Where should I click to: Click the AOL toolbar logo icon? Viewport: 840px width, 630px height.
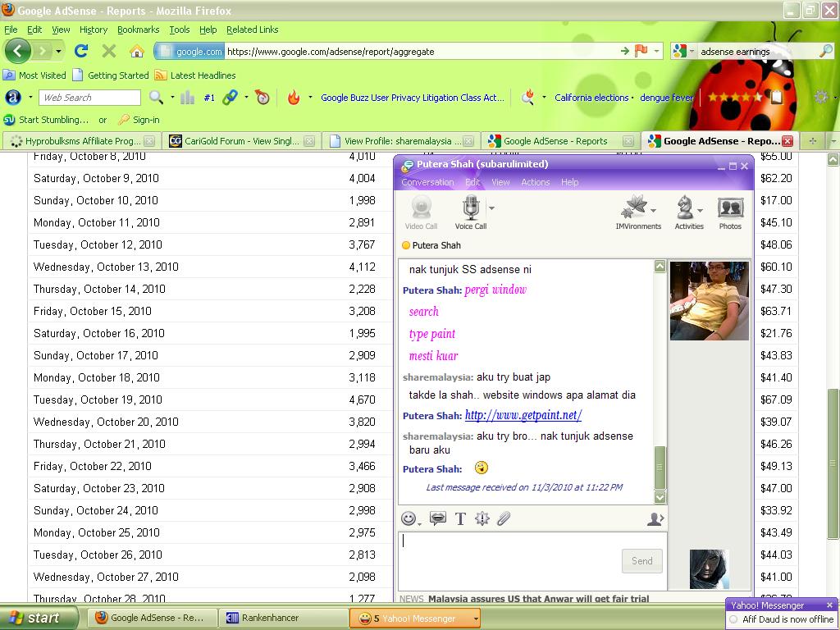pyautogui.click(x=13, y=98)
